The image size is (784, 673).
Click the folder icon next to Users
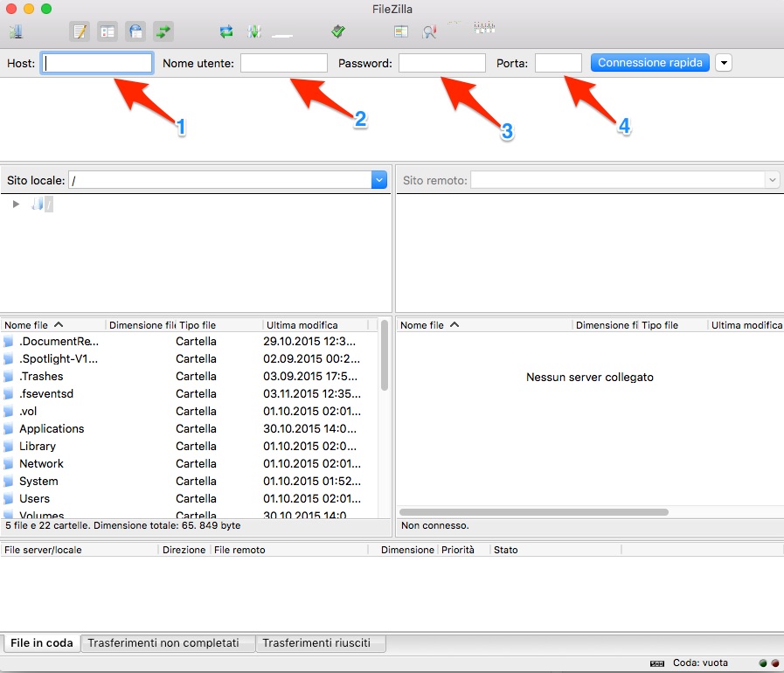pyautogui.click(x=9, y=498)
